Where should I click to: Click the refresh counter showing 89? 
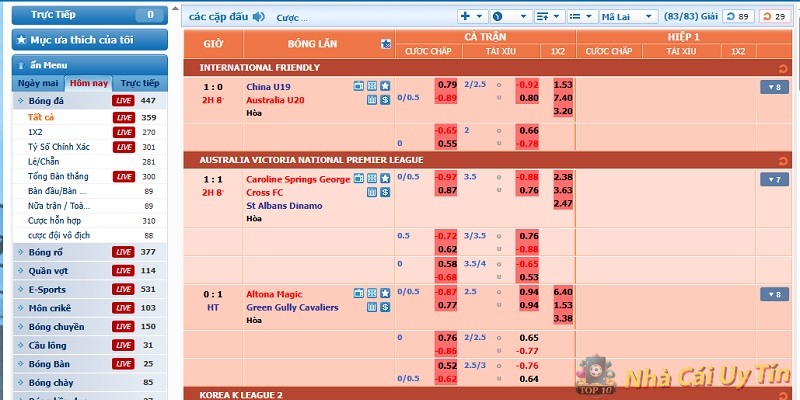[739, 17]
